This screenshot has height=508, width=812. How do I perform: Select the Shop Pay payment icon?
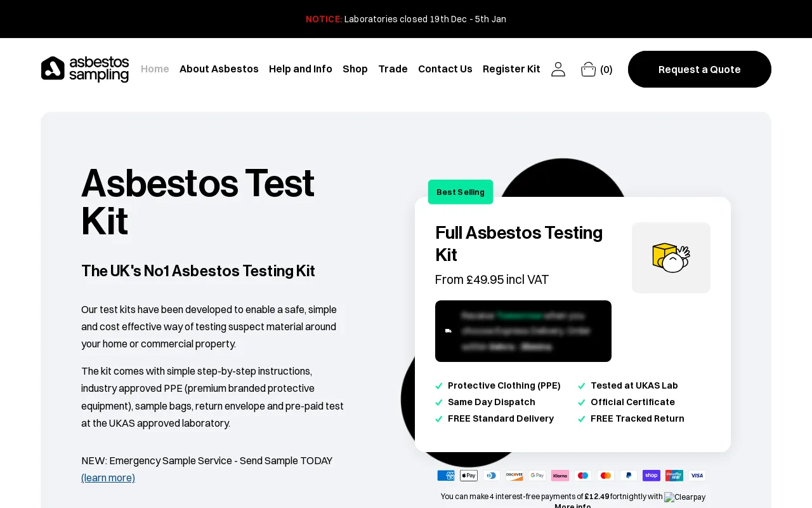coord(651,475)
